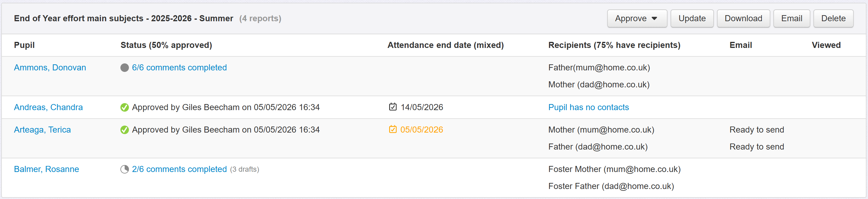The height and width of the screenshot is (199, 868).
Task: Click the 05/05/2026 attendance end date
Action: [x=421, y=130]
